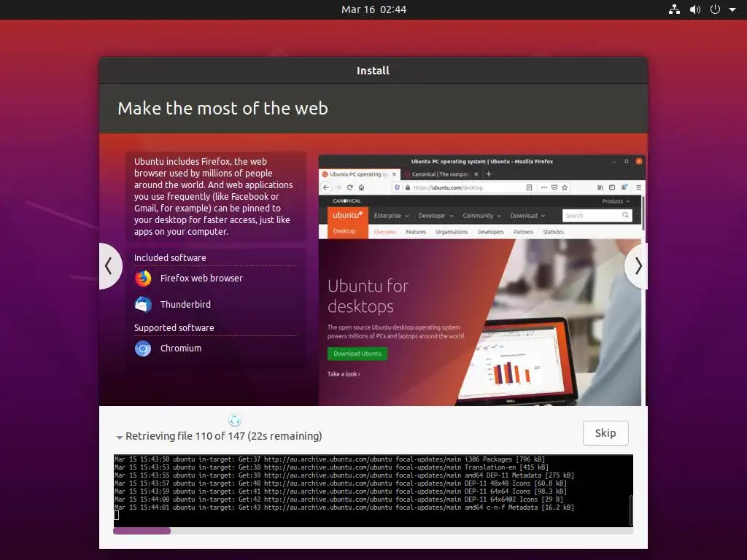This screenshot has width=747, height=560.
Task: Click the Firefox web browser icon
Action: [x=143, y=278]
